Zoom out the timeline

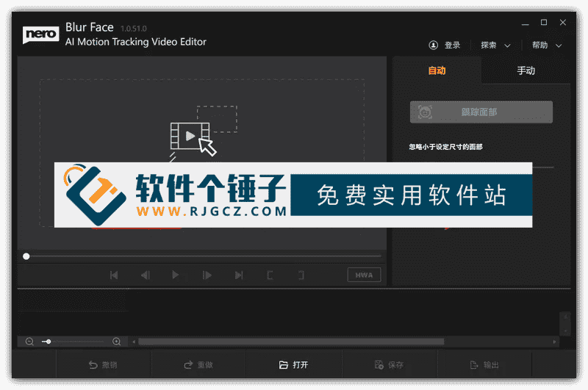[x=29, y=342]
